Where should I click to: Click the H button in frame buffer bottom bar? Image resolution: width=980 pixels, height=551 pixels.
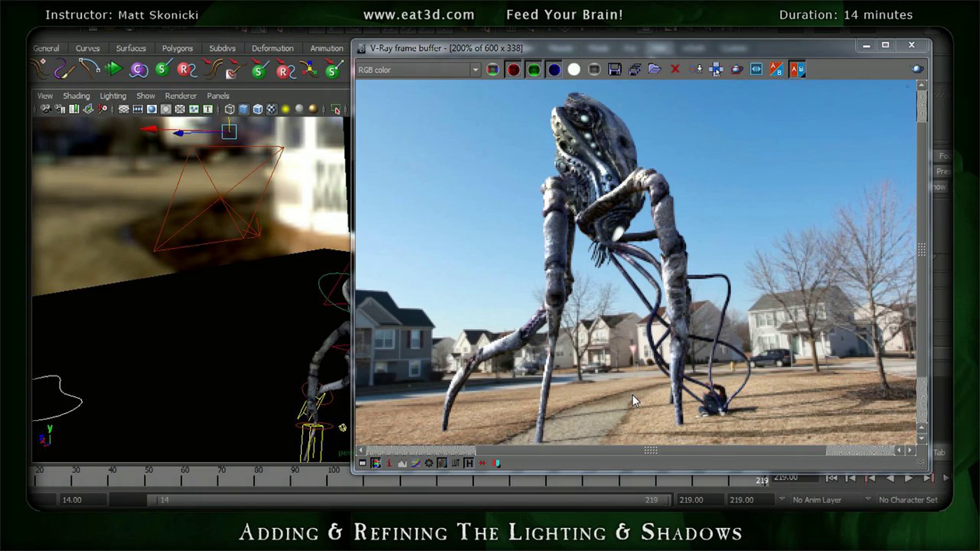(469, 463)
